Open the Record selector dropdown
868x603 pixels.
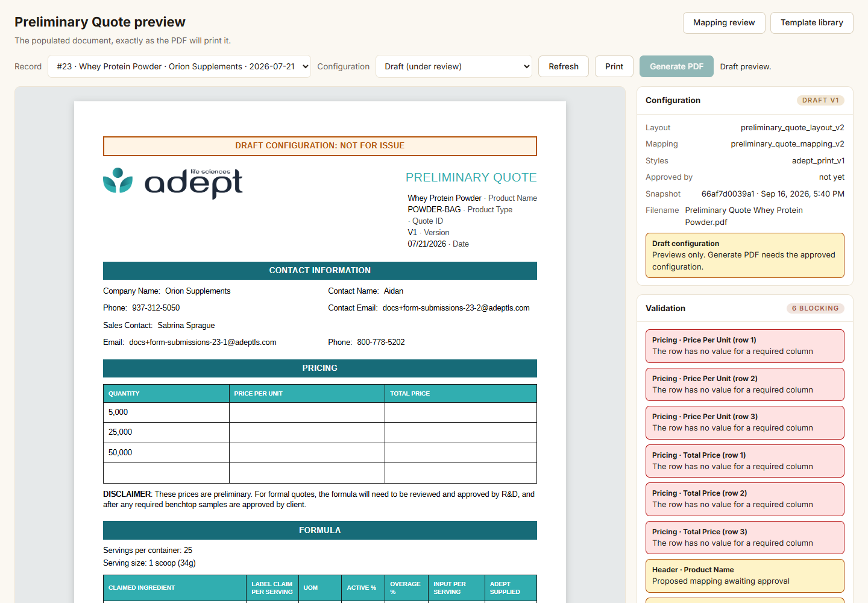pos(180,66)
